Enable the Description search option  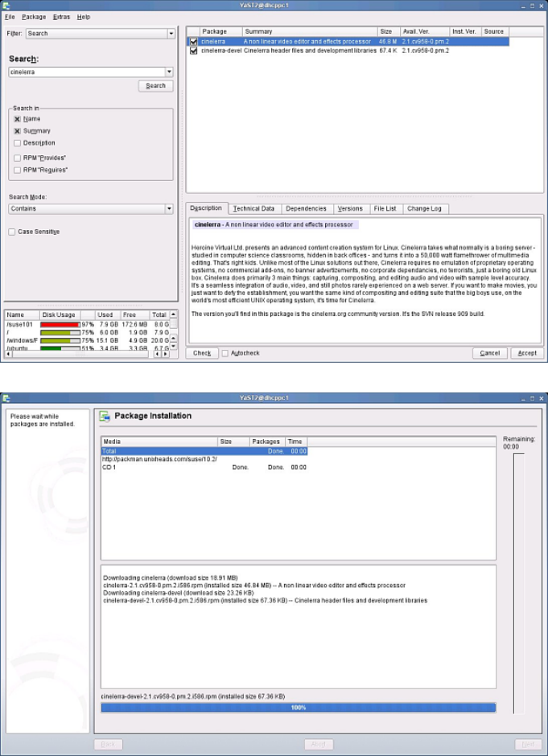pos(18,143)
